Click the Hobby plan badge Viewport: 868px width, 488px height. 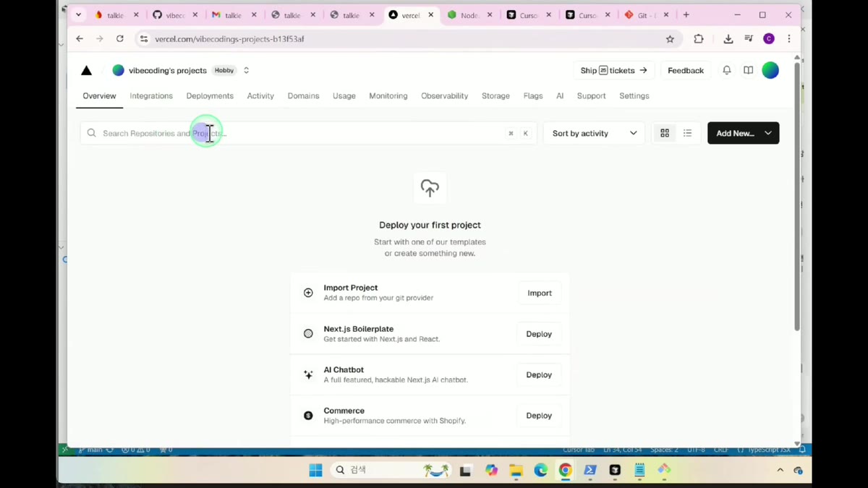point(224,70)
